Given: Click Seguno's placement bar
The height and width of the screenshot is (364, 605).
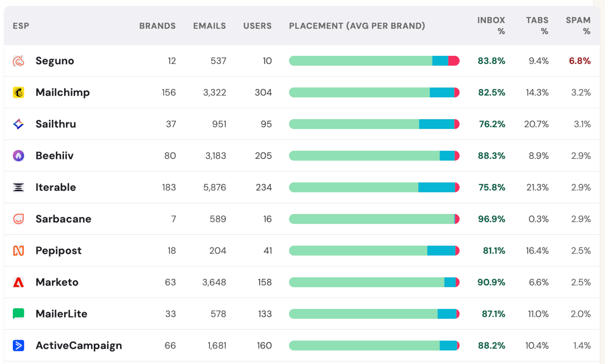Looking at the screenshot, I should [x=374, y=61].
